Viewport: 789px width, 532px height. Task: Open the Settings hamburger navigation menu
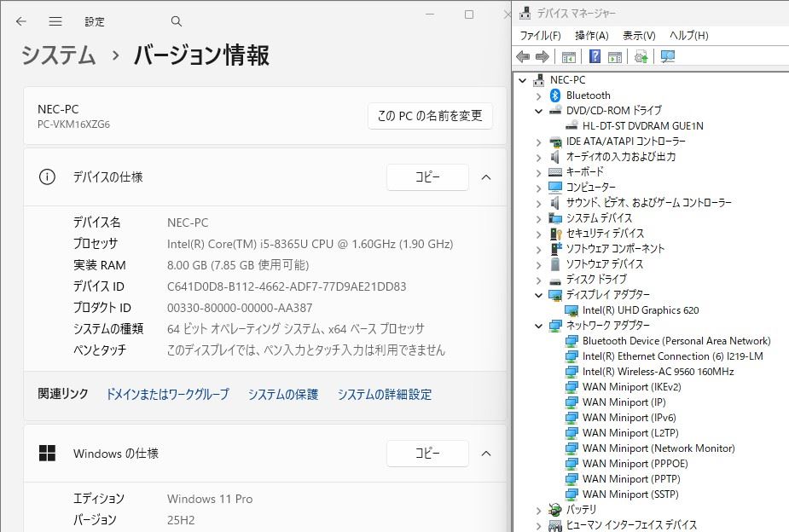(x=55, y=21)
